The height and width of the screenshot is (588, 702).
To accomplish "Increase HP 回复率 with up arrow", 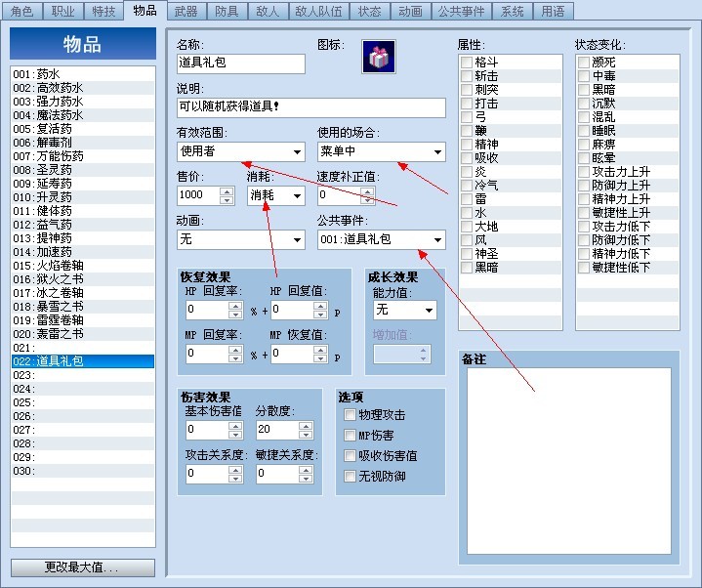I will 235,306.
